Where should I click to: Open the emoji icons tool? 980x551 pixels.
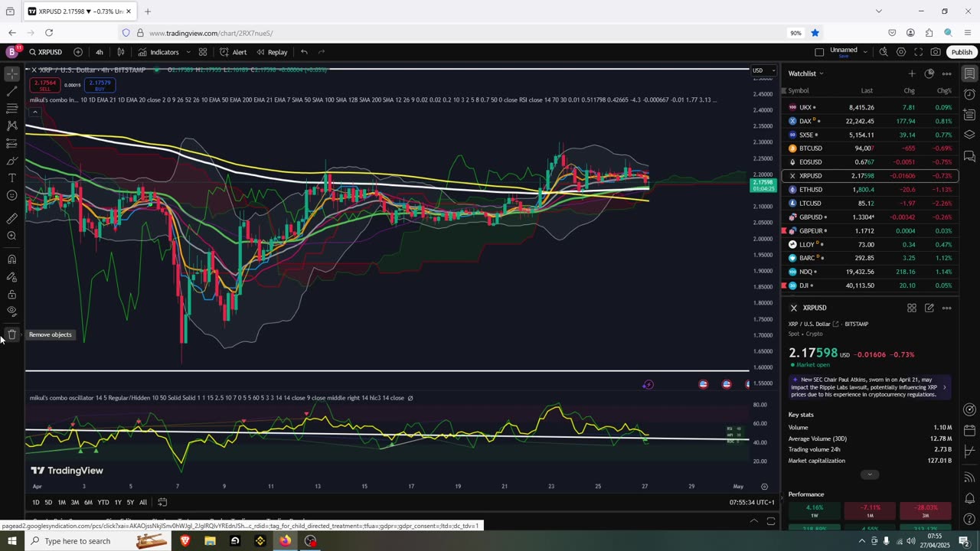click(11, 195)
